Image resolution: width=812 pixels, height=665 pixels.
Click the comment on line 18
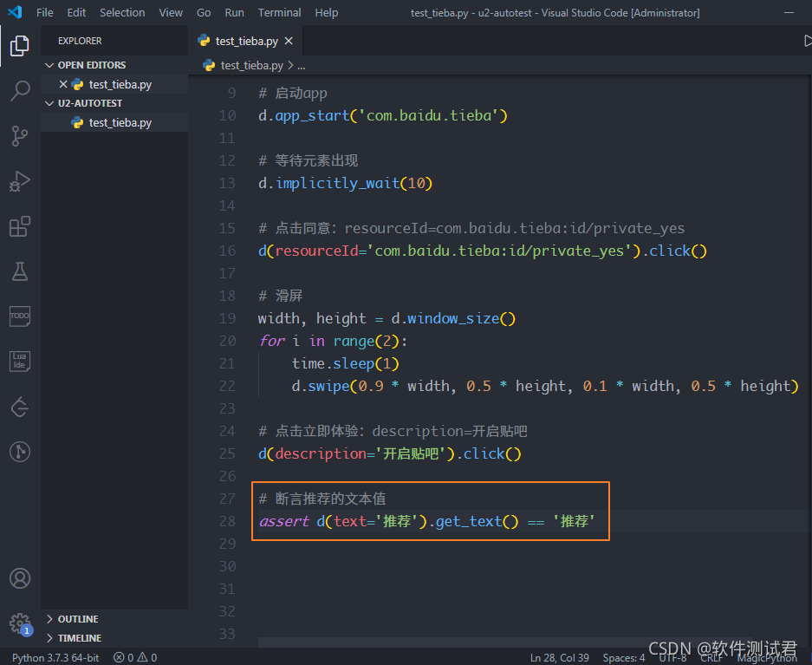(280, 296)
